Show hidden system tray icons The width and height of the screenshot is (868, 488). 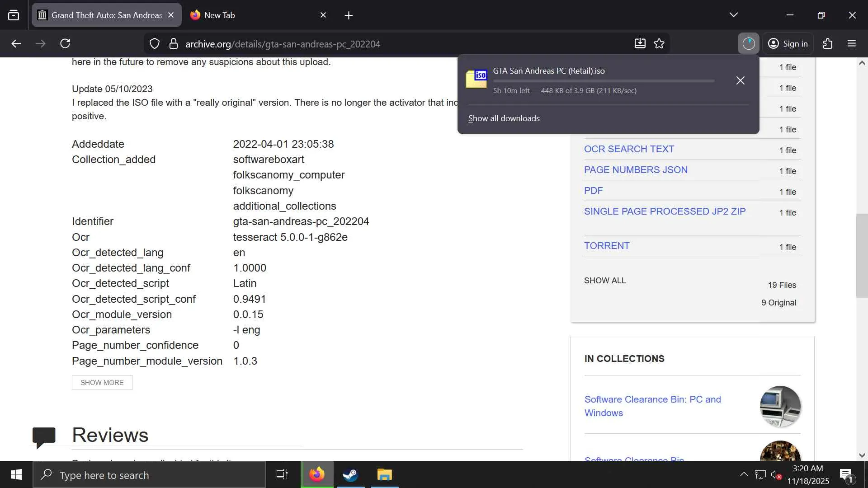pyautogui.click(x=743, y=474)
